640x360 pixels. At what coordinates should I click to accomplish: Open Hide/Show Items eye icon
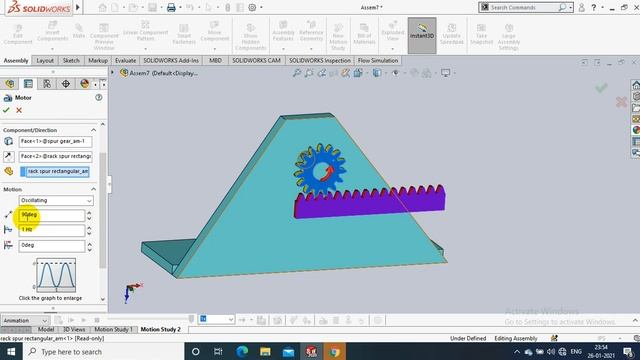[395, 73]
